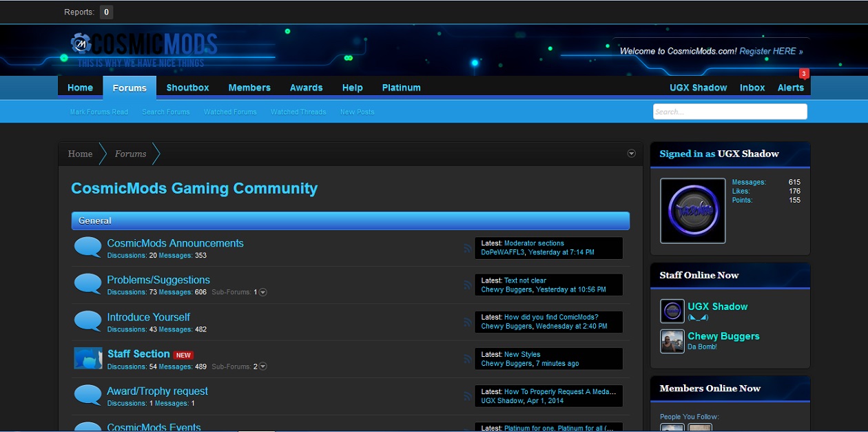Open the breadcrumb dropdown arrow menu
868x432 pixels.
click(631, 154)
